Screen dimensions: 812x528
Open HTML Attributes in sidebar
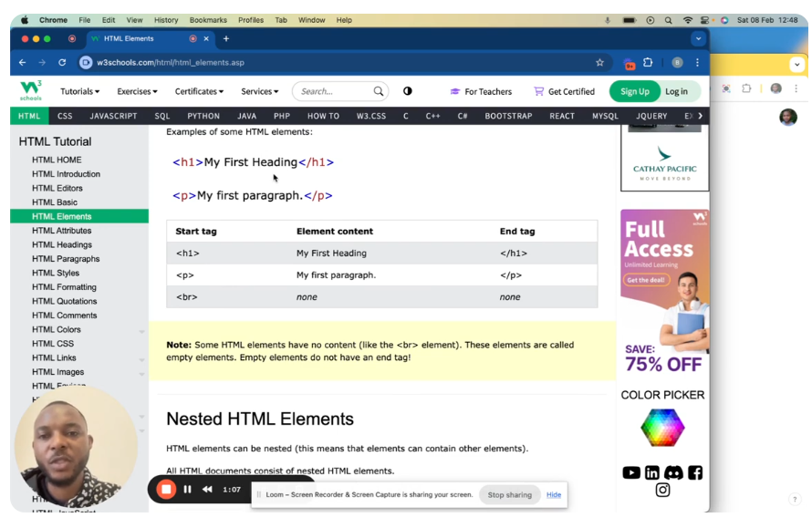click(x=62, y=231)
